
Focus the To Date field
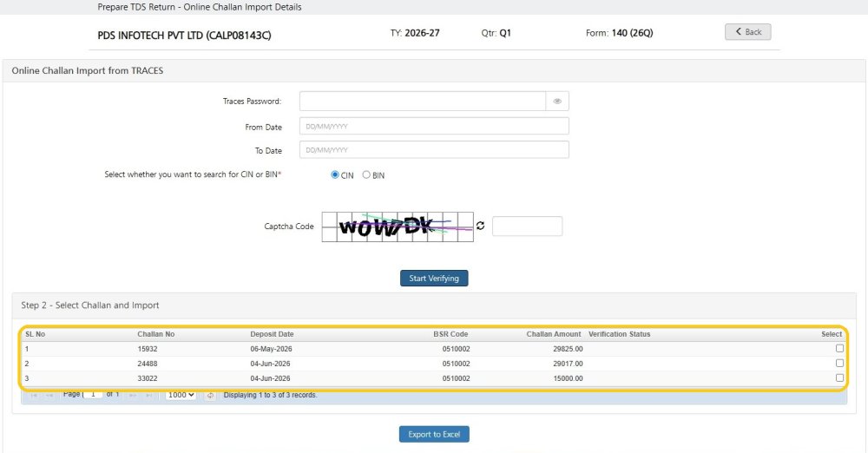(434, 150)
